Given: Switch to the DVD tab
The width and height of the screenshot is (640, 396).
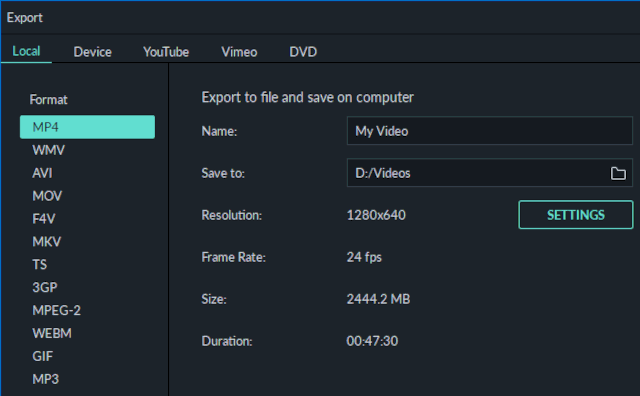Looking at the screenshot, I should click(x=303, y=52).
